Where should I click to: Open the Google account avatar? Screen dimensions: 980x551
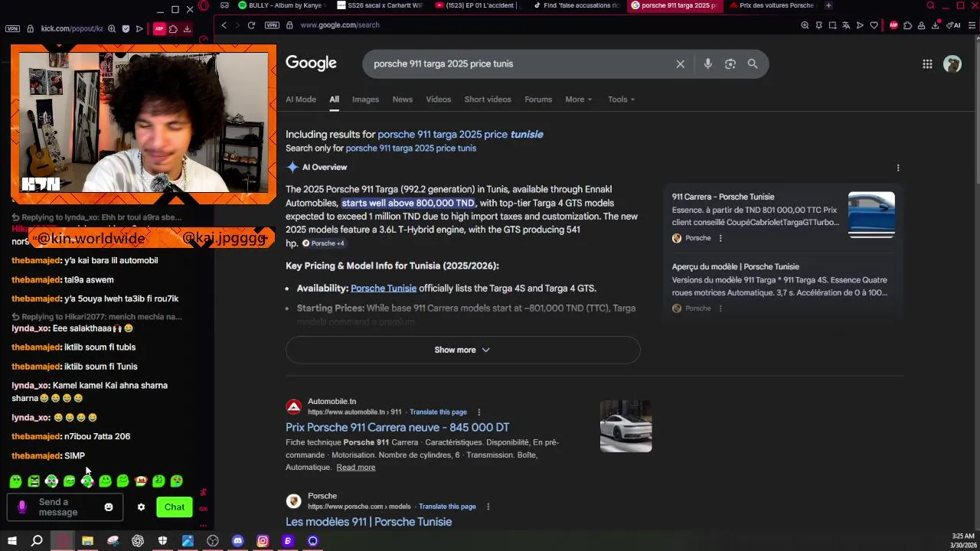coord(952,64)
